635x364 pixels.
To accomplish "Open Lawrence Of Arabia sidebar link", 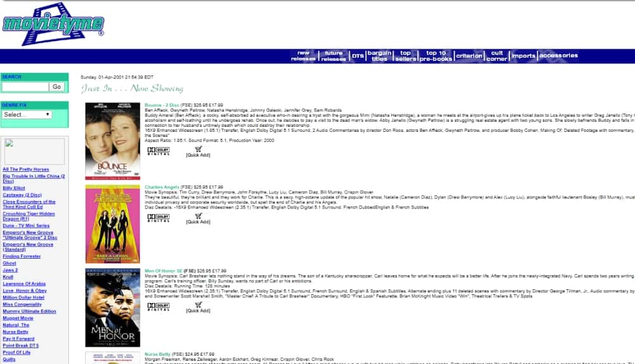I will (24, 284).
